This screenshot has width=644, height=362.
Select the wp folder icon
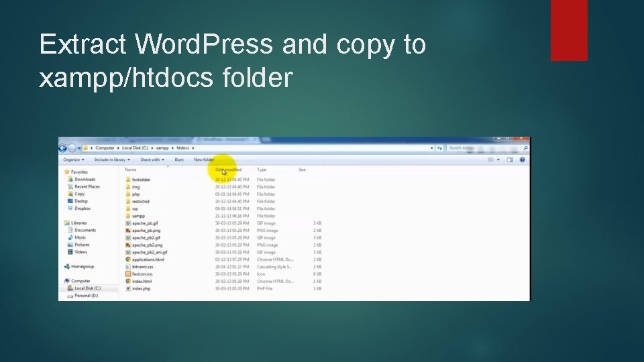pyautogui.click(x=127, y=208)
